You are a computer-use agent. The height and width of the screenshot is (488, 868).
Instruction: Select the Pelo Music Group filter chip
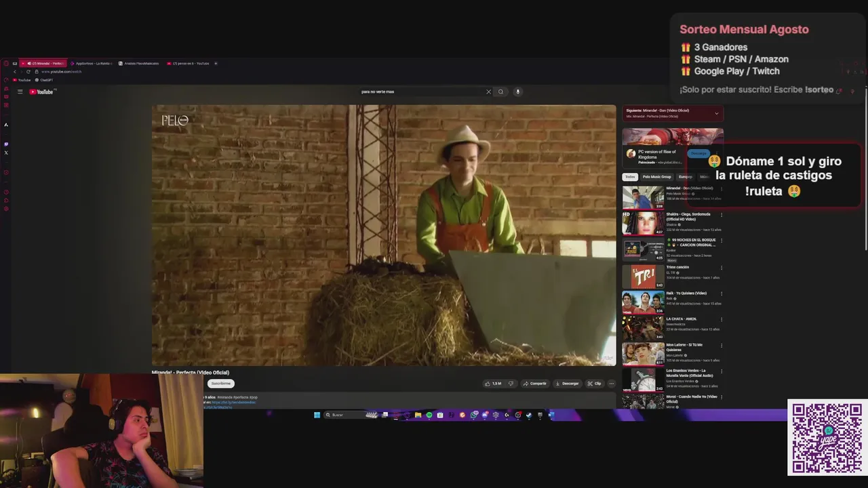pos(656,177)
